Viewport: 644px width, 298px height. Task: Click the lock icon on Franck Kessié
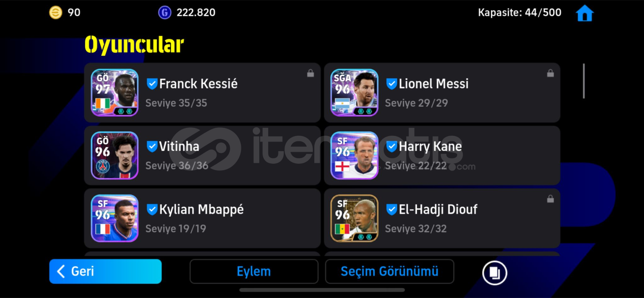(x=311, y=73)
